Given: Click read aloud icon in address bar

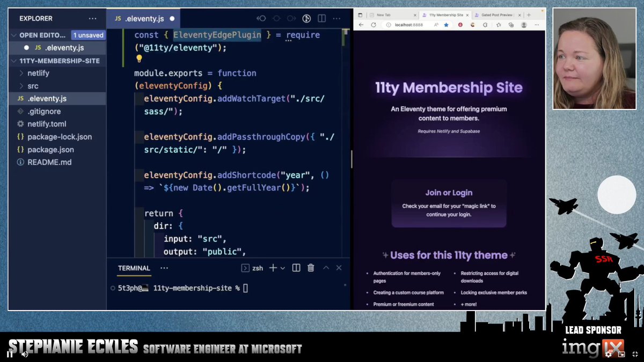Looking at the screenshot, I should point(436,25).
